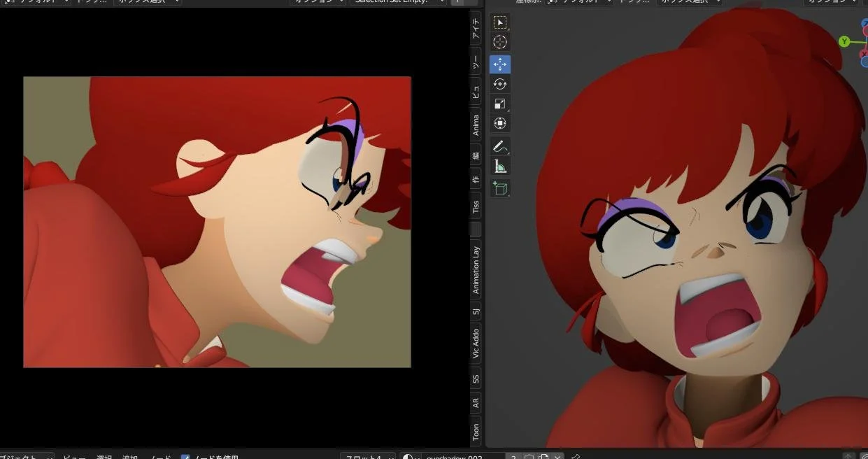Viewport: 868px width, 459px height.
Task: Activate the highlighted Move tool
Action: click(500, 64)
